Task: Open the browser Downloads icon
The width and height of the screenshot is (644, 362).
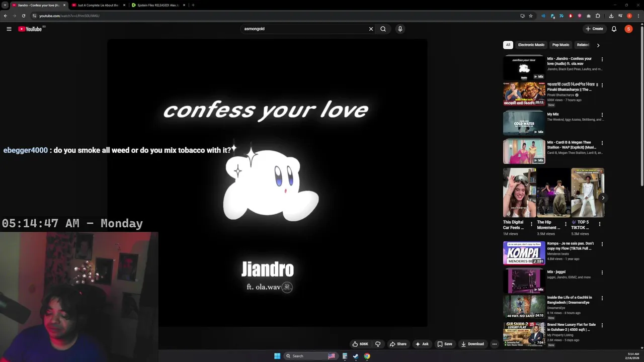Action: 611,16
